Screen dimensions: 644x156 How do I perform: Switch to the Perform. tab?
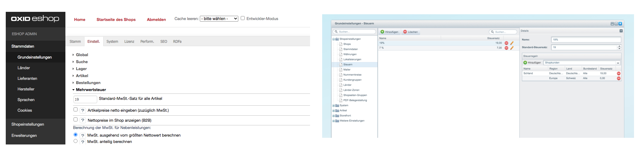point(147,42)
